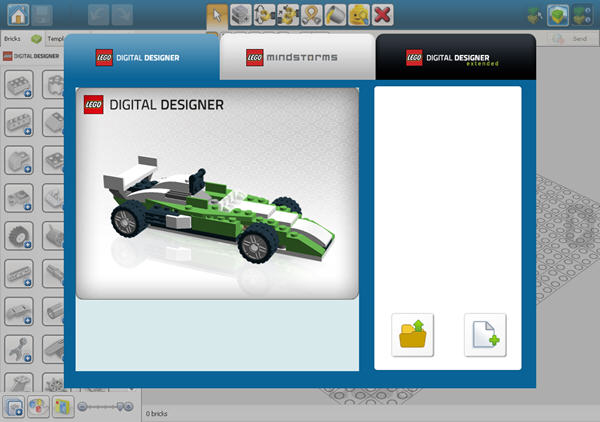This screenshot has height=422, width=600.
Task: Select the arrow Selection tool
Action: (x=216, y=14)
